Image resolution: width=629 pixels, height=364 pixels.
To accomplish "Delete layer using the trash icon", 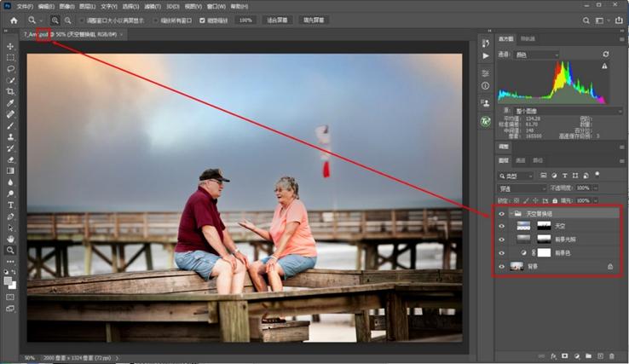I will pyautogui.click(x=611, y=355).
